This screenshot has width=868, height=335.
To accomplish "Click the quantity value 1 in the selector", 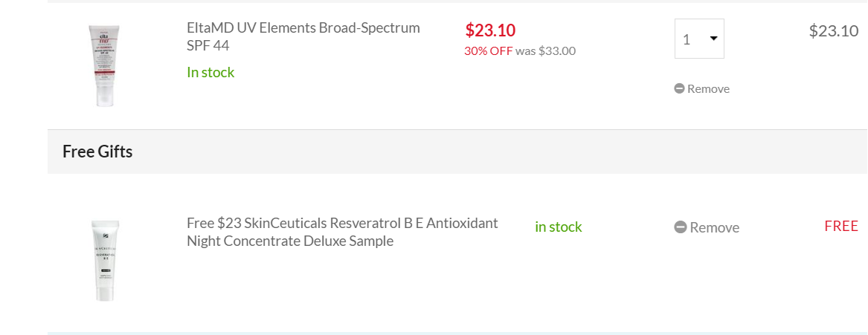I will tap(687, 39).
